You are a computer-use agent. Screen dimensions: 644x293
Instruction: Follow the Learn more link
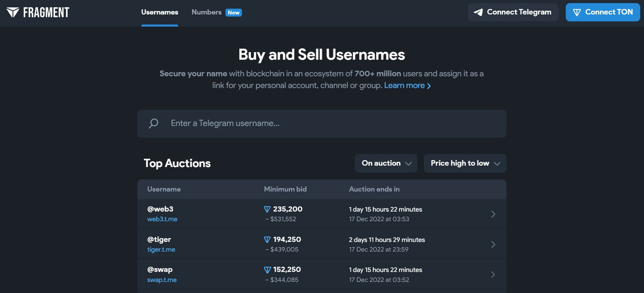407,86
